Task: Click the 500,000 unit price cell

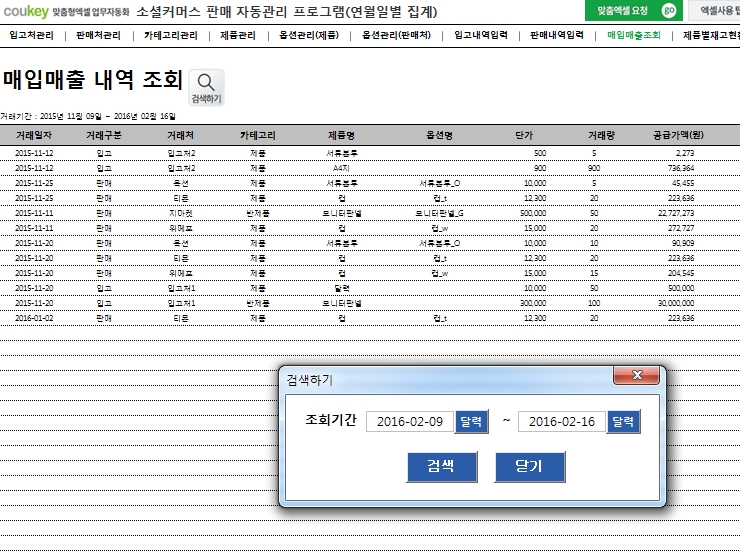Action: [x=533, y=213]
